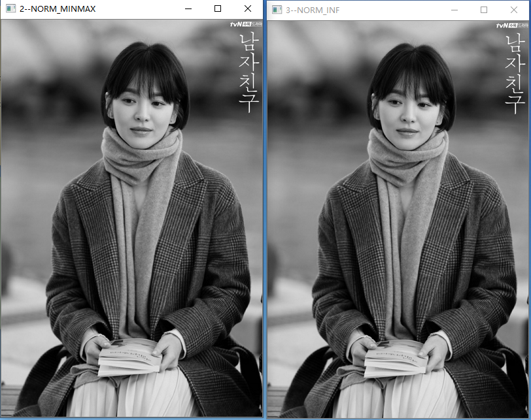Image resolution: width=531 pixels, height=420 pixels.
Task: Maximize the 3--NORM_INF window
Action: pyautogui.click(x=484, y=10)
